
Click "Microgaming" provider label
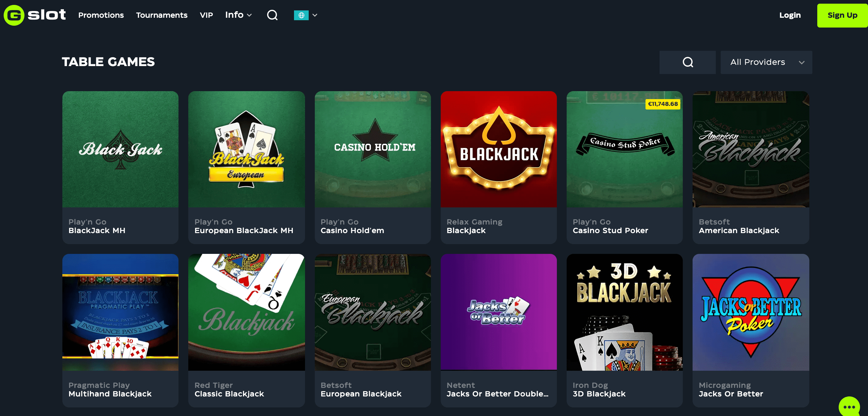[x=724, y=385]
